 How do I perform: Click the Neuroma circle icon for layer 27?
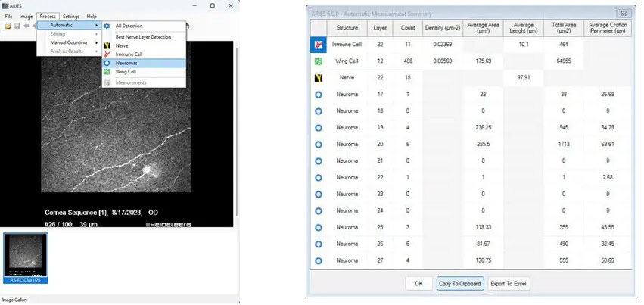click(x=319, y=260)
